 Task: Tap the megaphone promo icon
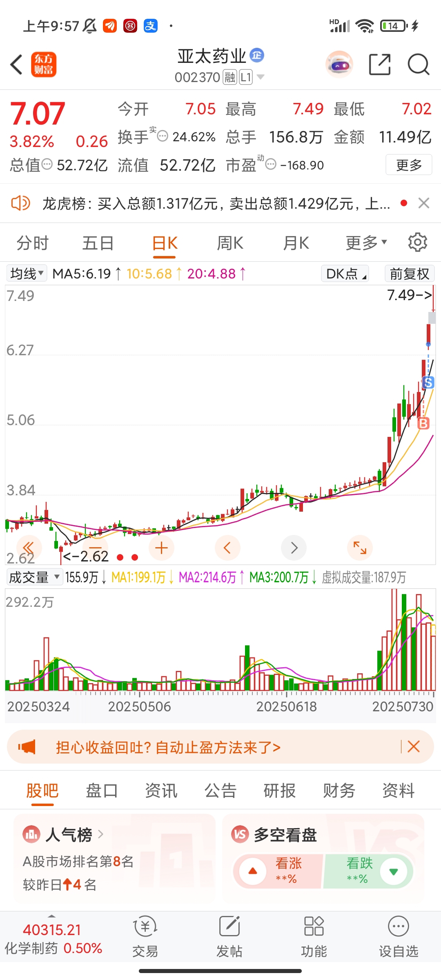pos(27,747)
